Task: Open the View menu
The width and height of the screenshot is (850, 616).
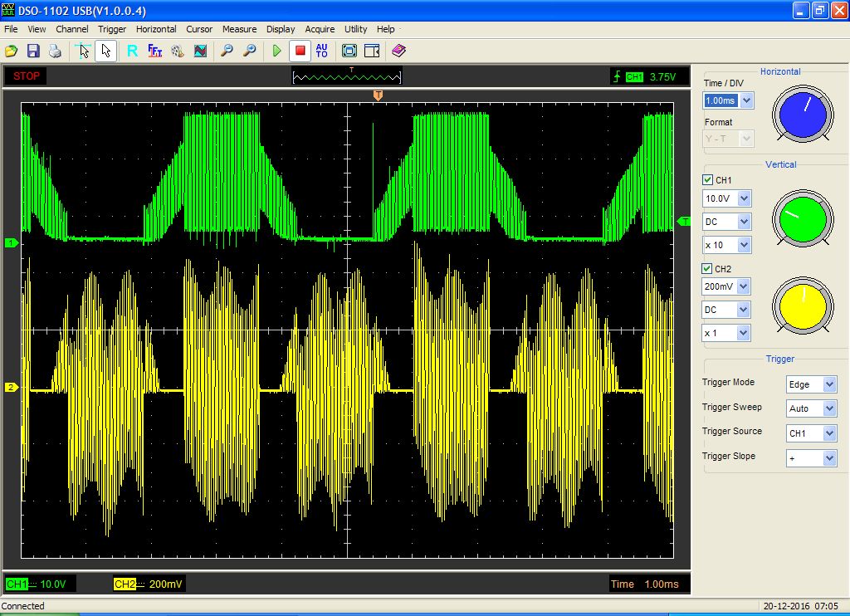Action: click(37, 29)
